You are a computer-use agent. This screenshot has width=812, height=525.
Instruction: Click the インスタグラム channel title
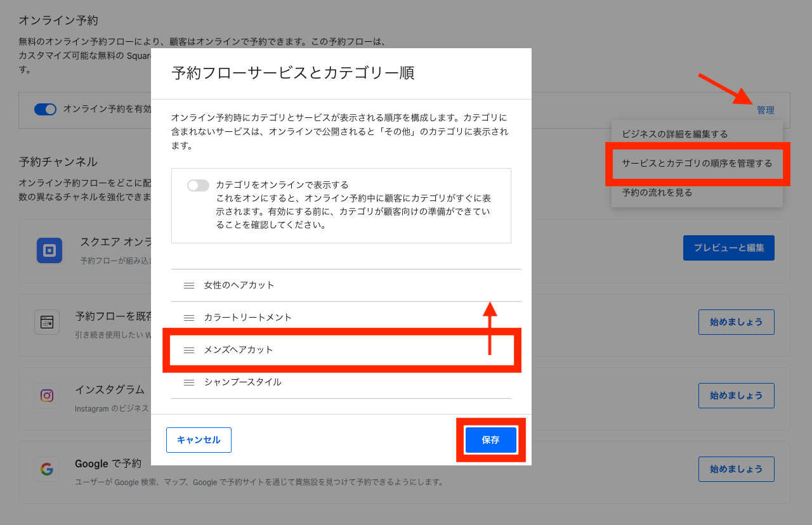click(x=110, y=389)
